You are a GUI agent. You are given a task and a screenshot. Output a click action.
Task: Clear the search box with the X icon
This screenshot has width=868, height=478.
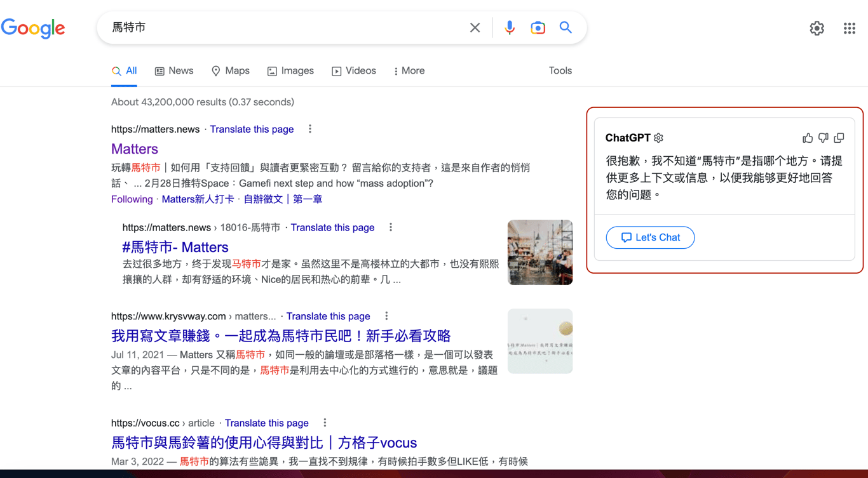(475, 28)
